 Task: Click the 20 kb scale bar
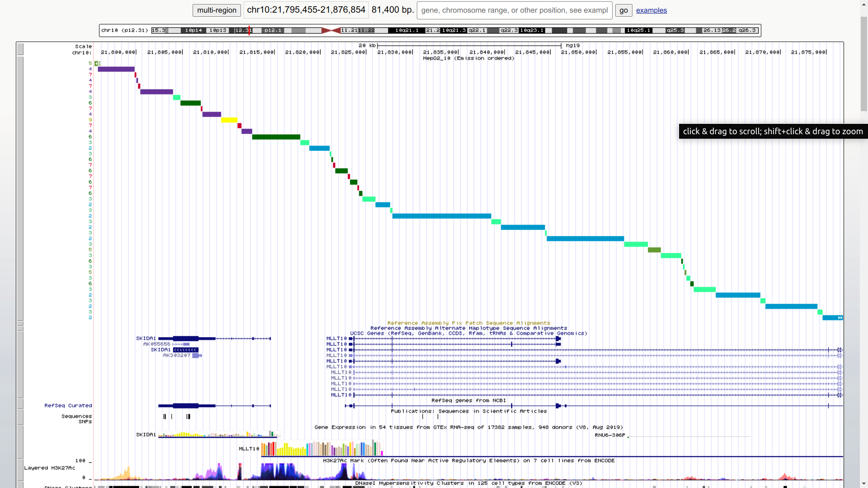click(469, 46)
